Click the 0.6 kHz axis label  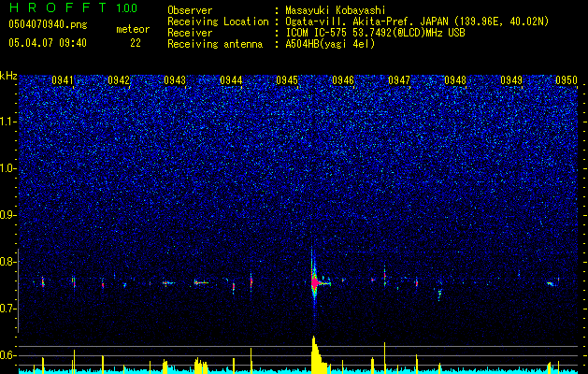click(8, 355)
